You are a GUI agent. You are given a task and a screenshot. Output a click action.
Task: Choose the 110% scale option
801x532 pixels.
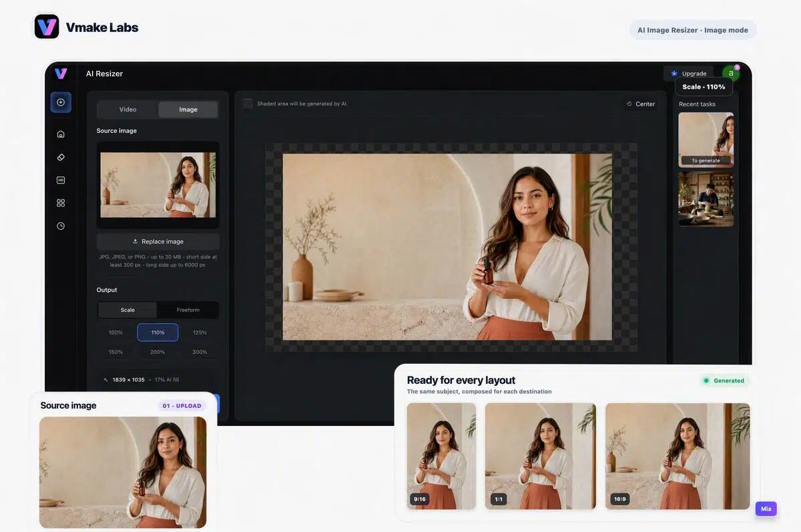point(158,332)
